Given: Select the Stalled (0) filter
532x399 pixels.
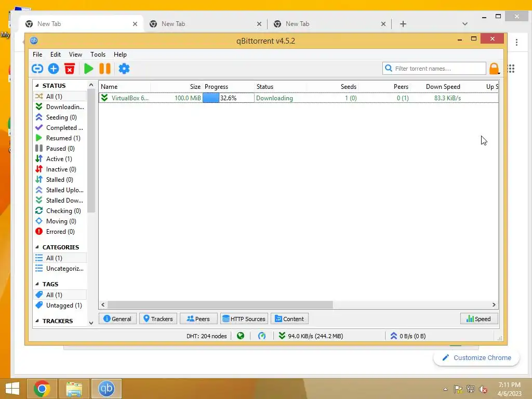Looking at the screenshot, I should [60, 180].
